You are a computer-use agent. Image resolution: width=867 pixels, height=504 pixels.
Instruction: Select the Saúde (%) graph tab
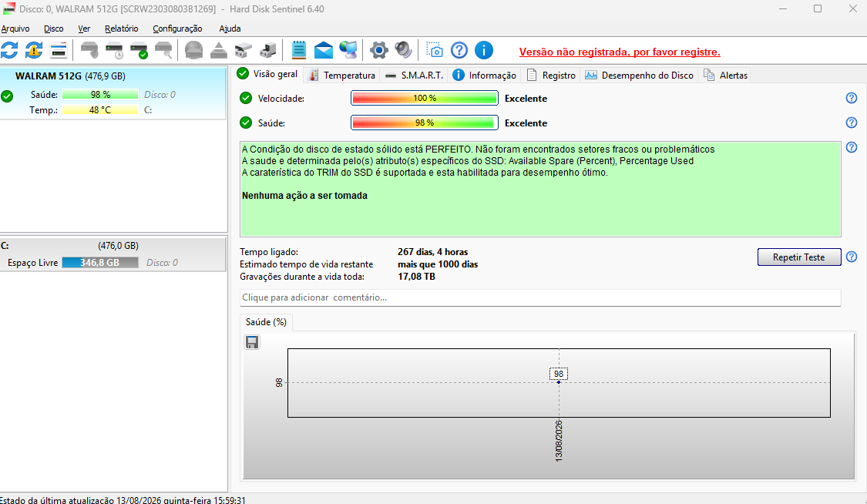[x=266, y=322]
